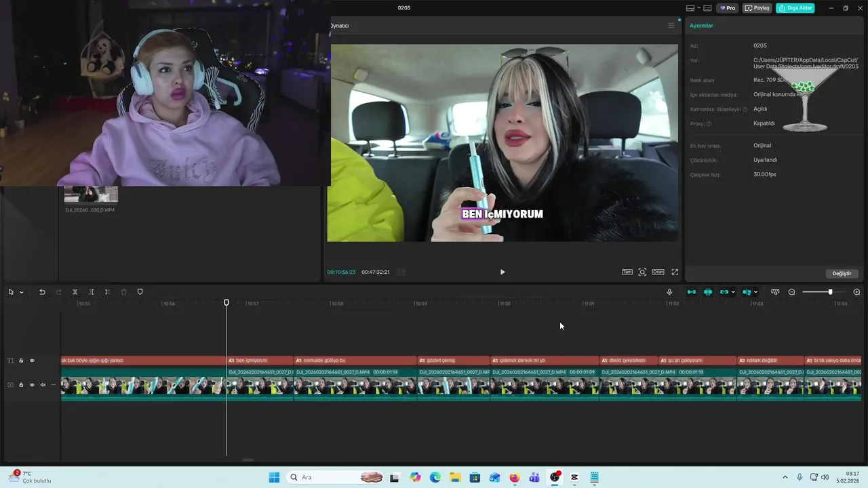
Task: Lock the text caption track
Action: pyautogui.click(x=21, y=361)
